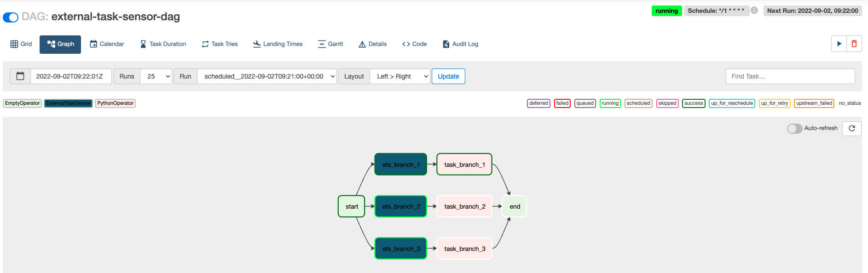
Task: Open the calendar date picker icon
Action: [x=20, y=76]
